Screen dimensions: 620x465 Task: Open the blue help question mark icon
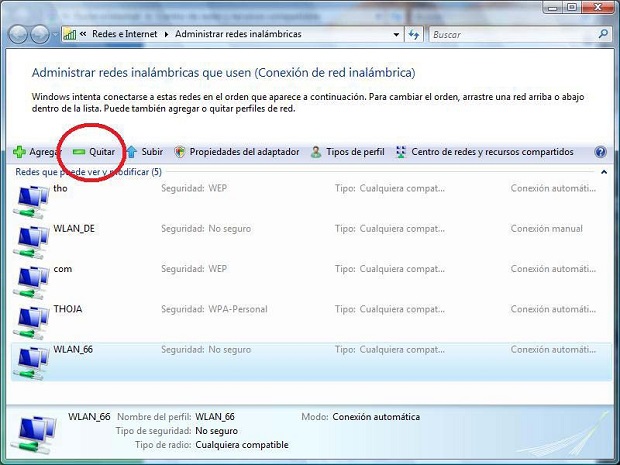point(600,152)
